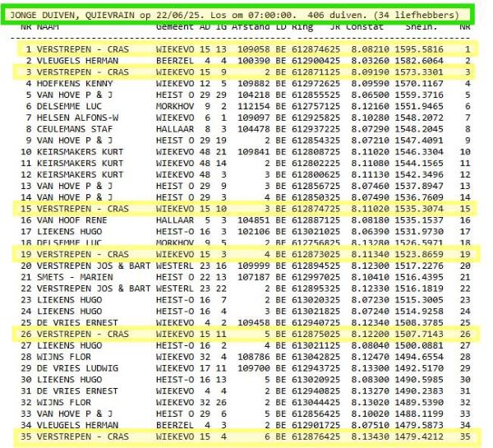Image resolution: width=493 pixels, height=448 pixels.
Task: Select highlighted row 19 Verstrepen - Cras
Action: tap(246, 256)
